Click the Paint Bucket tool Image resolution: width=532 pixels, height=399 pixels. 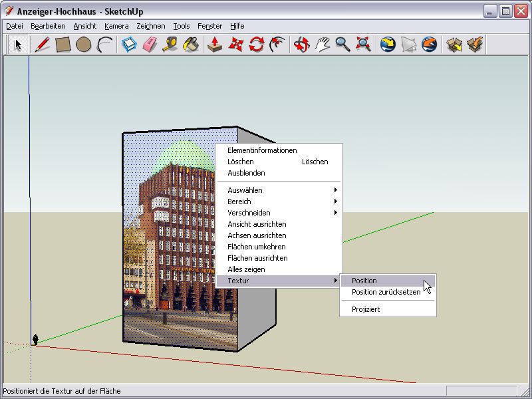click(190, 45)
